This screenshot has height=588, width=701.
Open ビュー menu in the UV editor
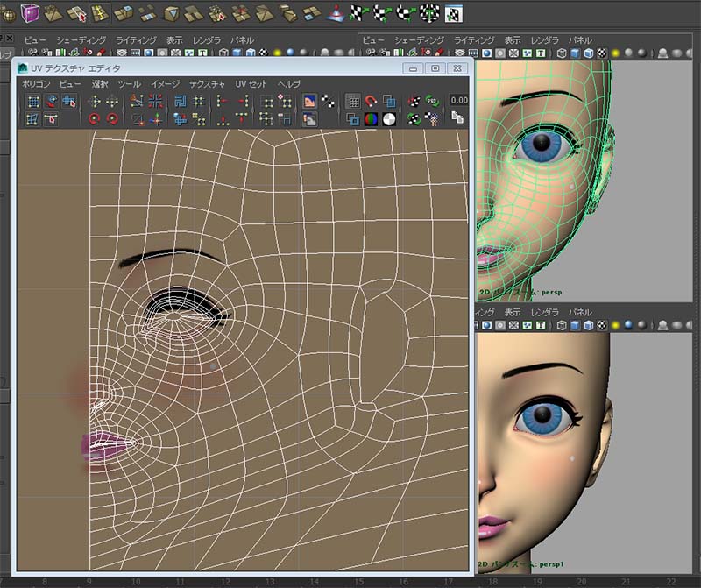pos(70,84)
